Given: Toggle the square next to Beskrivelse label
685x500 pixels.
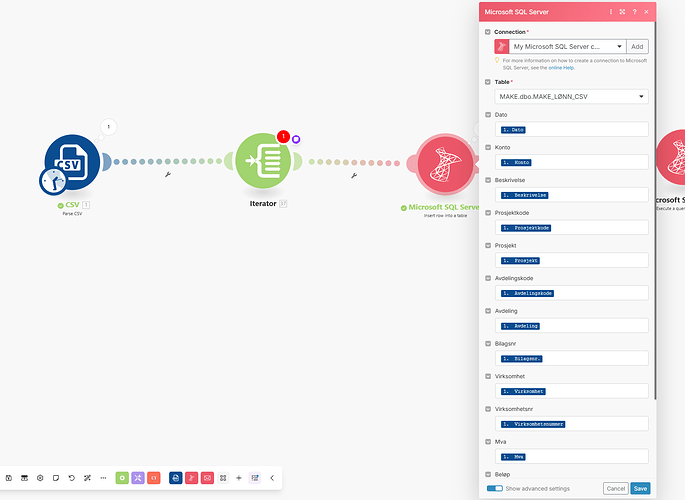Looking at the screenshot, I should (488, 180).
